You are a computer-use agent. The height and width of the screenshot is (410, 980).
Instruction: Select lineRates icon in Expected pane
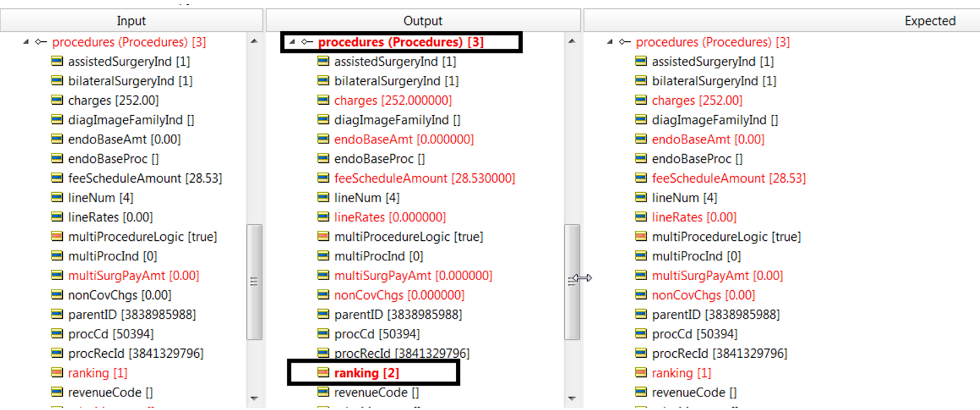641,217
